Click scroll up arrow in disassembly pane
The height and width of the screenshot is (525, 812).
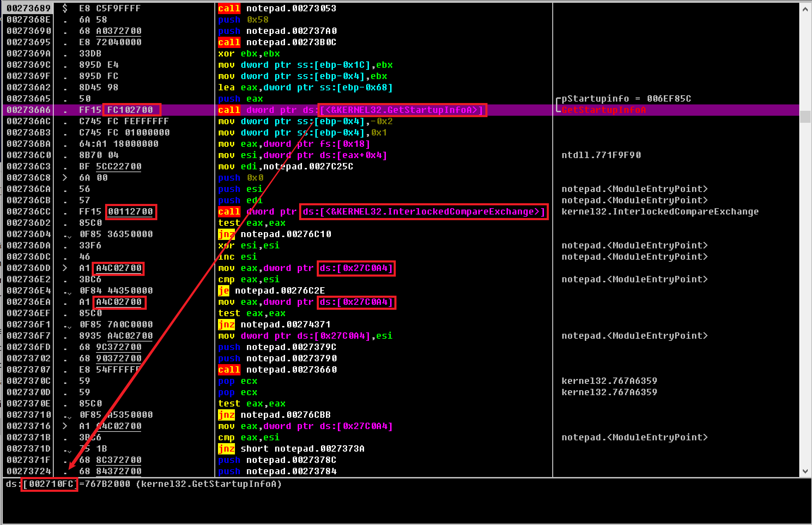805,10
